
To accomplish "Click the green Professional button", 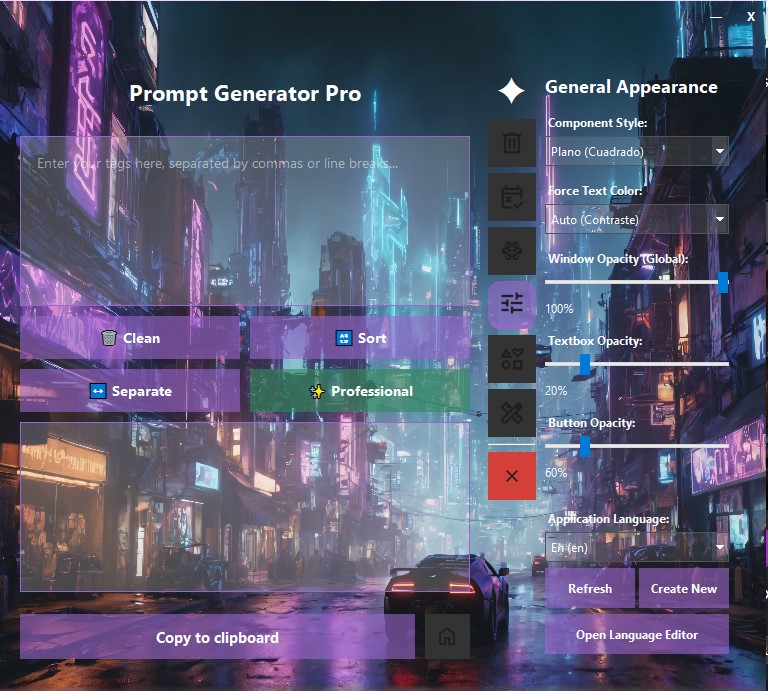I will 360,391.
